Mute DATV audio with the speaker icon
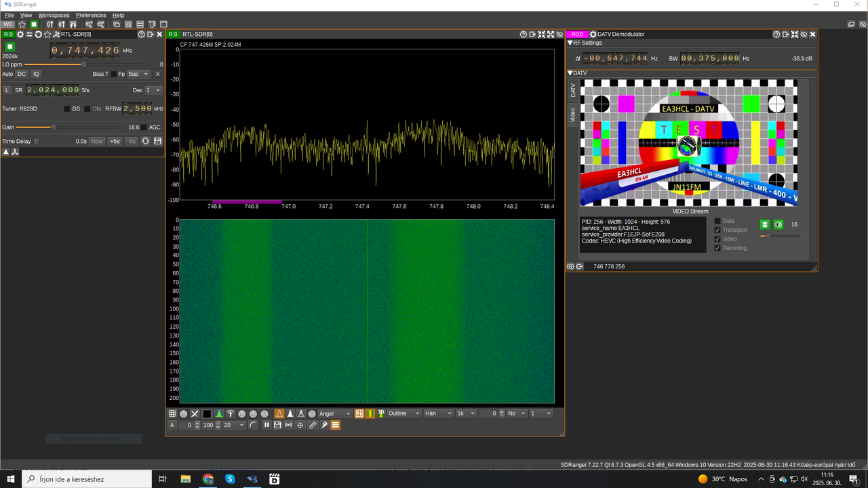Image resolution: width=868 pixels, height=488 pixels. [778, 224]
